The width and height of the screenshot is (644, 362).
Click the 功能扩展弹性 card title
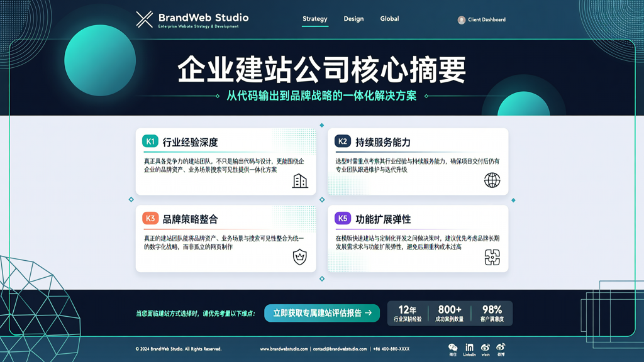[x=383, y=219]
